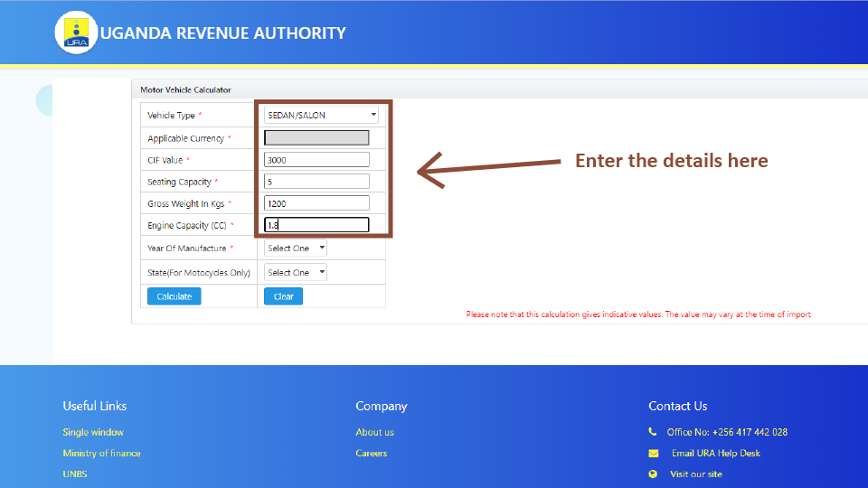Click the Clear button
868x488 pixels.
(283, 296)
